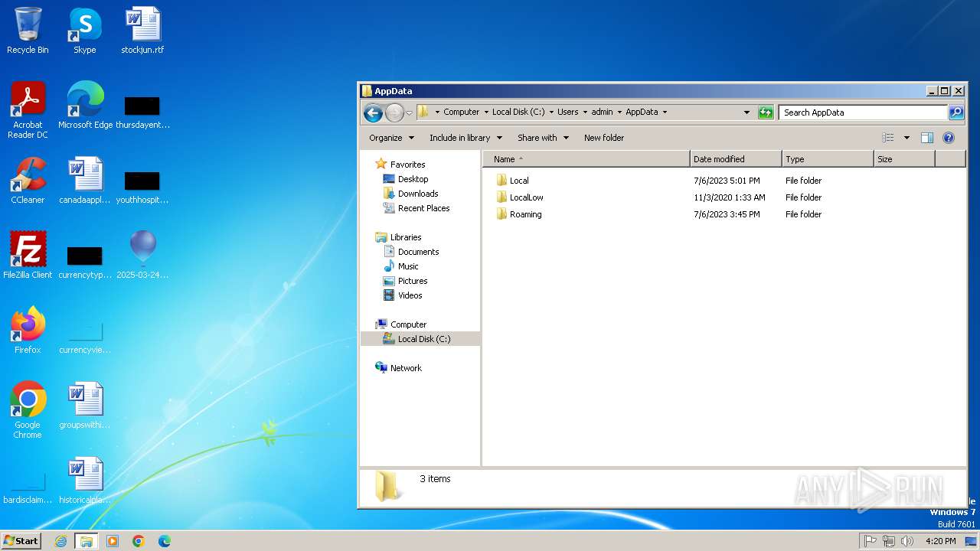Click the Explorer forward arrow button
980x551 pixels.
(x=394, y=112)
